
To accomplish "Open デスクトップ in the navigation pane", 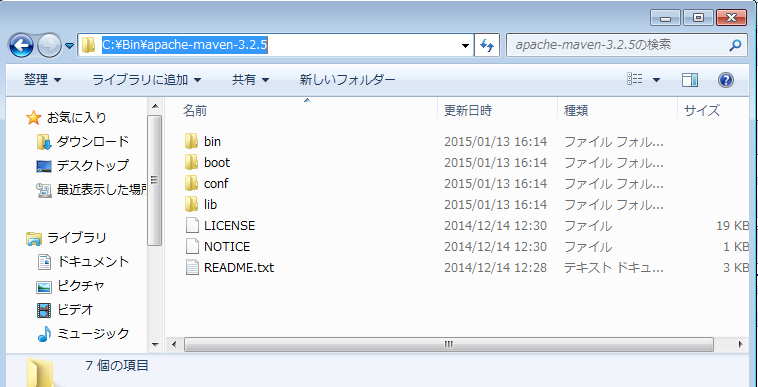I will [x=93, y=166].
